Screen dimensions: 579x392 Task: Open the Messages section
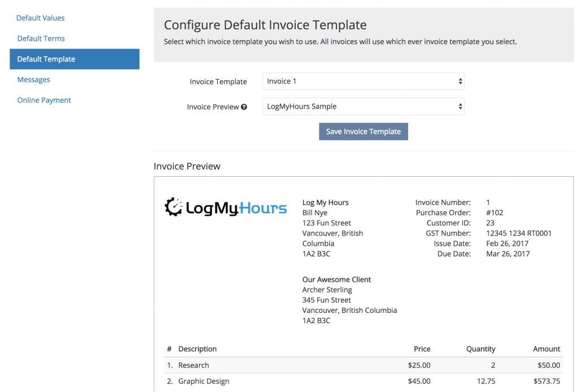(33, 79)
